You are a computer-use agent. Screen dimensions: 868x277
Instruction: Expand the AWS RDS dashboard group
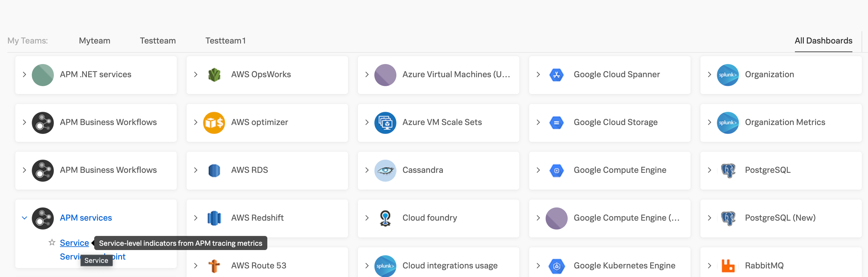(196, 170)
